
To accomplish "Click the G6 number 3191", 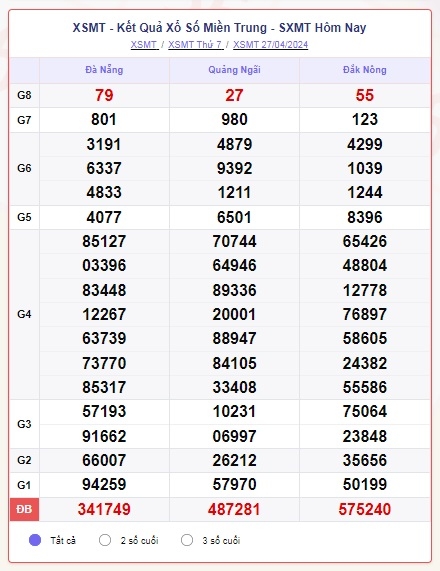I will [104, 144].
